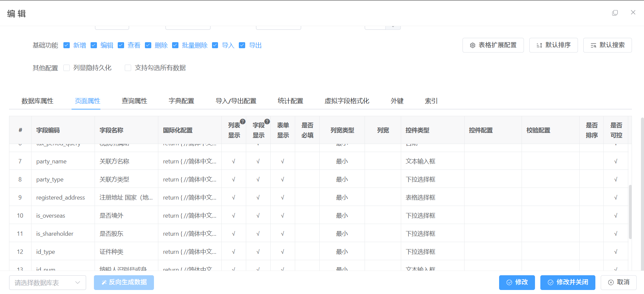
Task: Click the help icon beside 字段显示 header
Action: (267, 122)
